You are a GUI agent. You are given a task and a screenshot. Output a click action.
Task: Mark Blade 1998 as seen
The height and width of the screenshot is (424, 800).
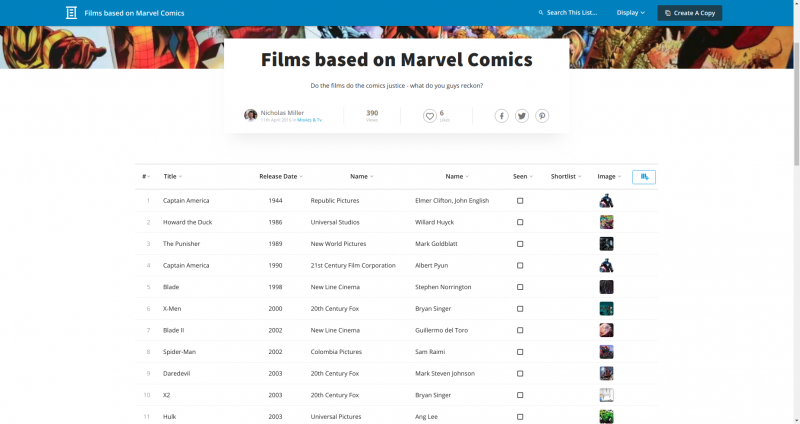[x=520, y=287]
